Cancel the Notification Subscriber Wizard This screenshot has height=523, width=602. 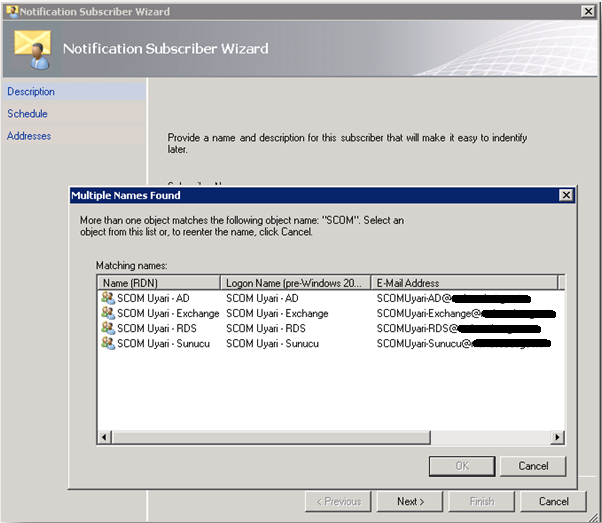(553, 501)
